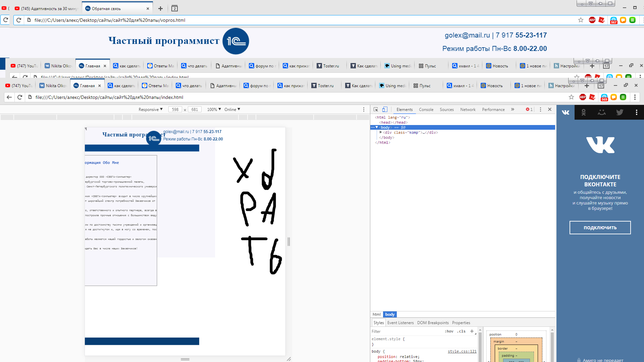Switch to the Console tab in DevTools
Image resolution: width=644 pixels, height=362 pixels.
(426, 110)
